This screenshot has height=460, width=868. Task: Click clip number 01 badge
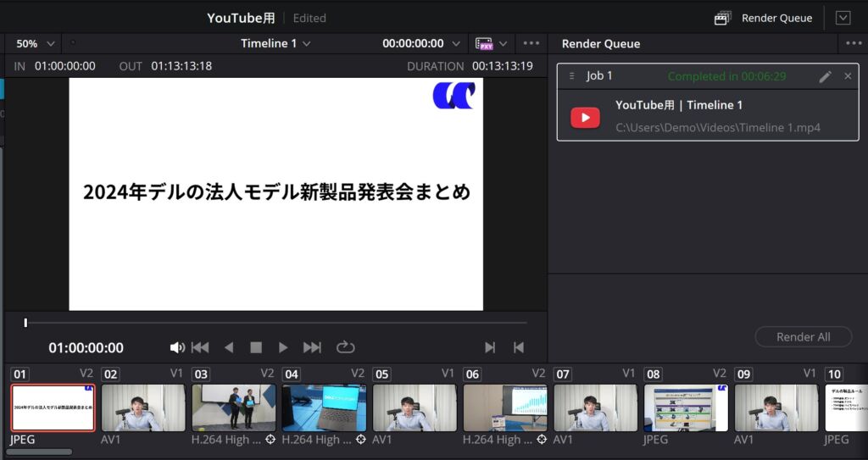(x=20, y=374)
